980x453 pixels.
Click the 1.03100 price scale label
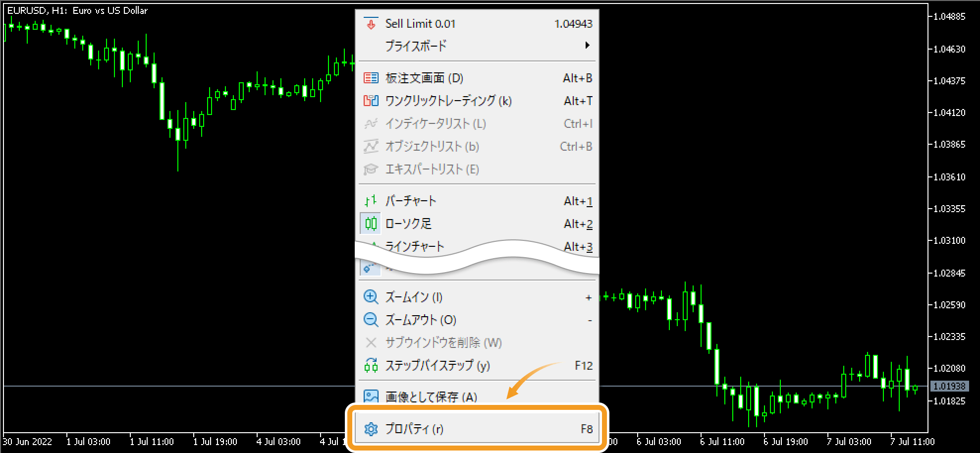(x=949, y=240)
